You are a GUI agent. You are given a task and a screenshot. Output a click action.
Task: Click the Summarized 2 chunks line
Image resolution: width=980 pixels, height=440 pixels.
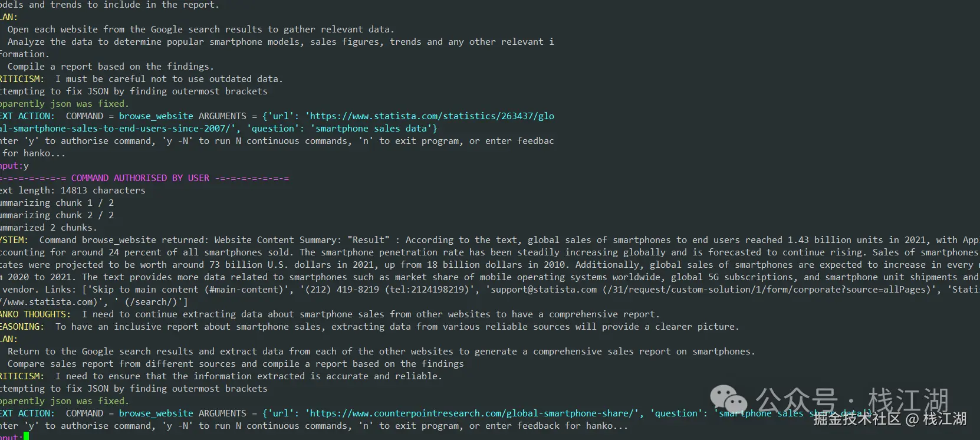[x=49, y=228]
